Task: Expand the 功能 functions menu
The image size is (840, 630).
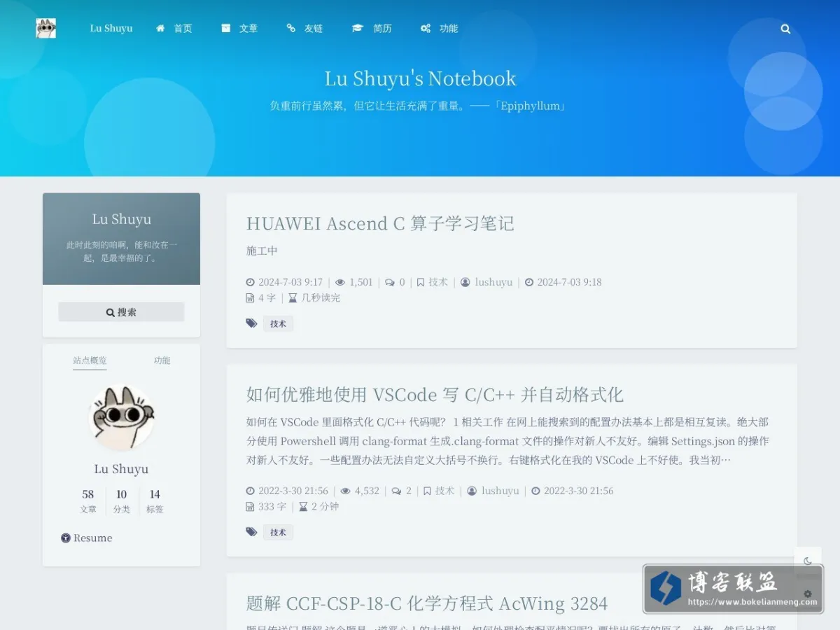Action: pos(439,29)
